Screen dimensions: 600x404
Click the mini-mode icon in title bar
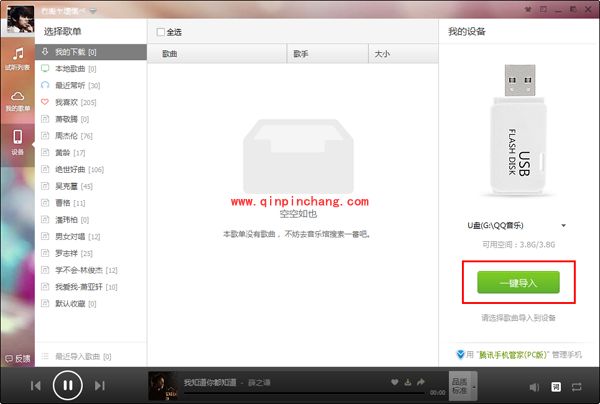[x=543, y=9]
